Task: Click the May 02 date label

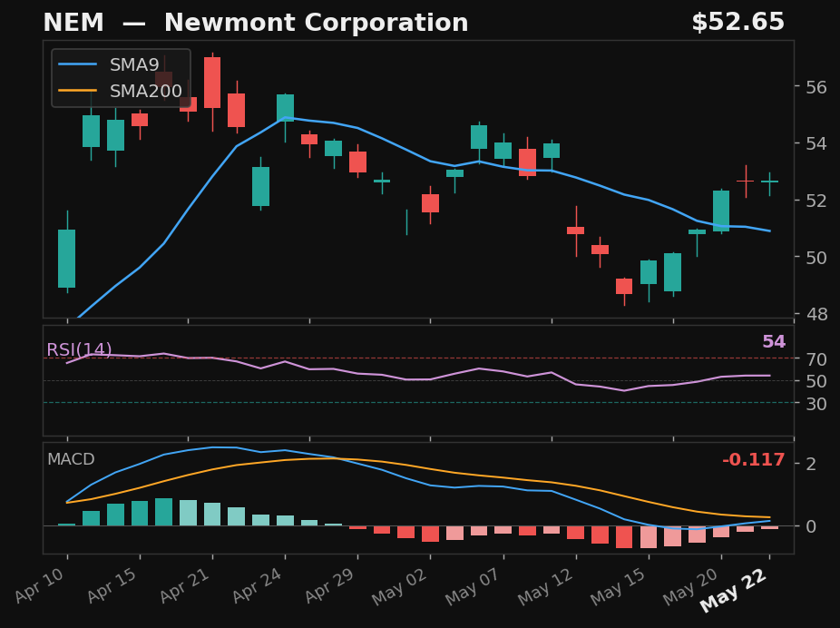Action: pos(400,587)
